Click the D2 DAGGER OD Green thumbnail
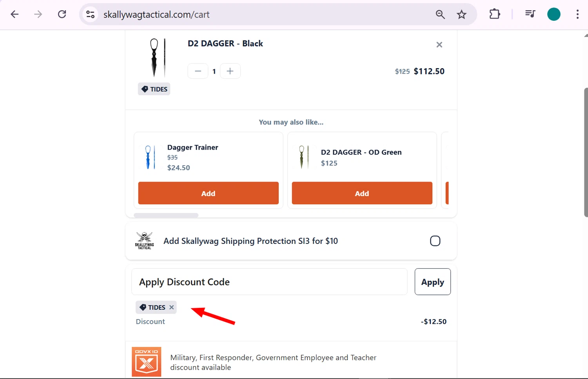The height and width of the screenshot is (379, 588). click(x=305, y=157)
